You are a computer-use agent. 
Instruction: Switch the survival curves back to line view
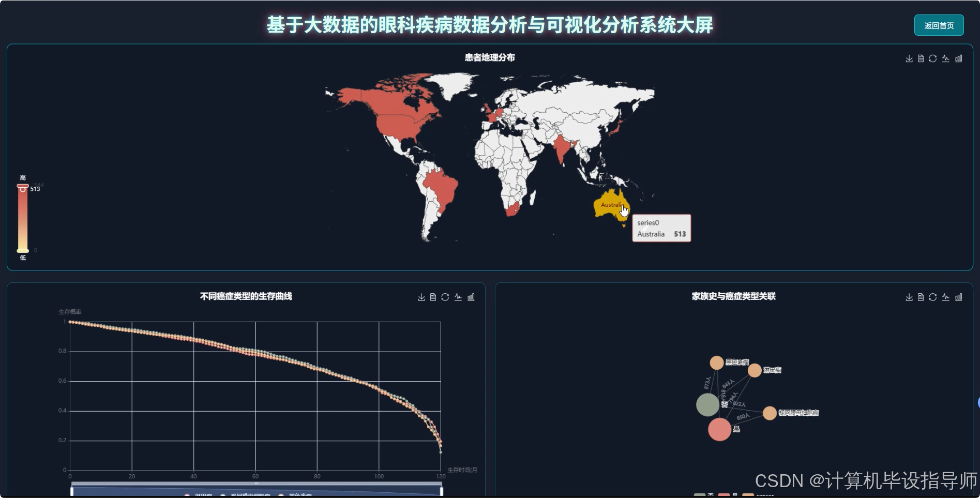[x=458, y=297]
